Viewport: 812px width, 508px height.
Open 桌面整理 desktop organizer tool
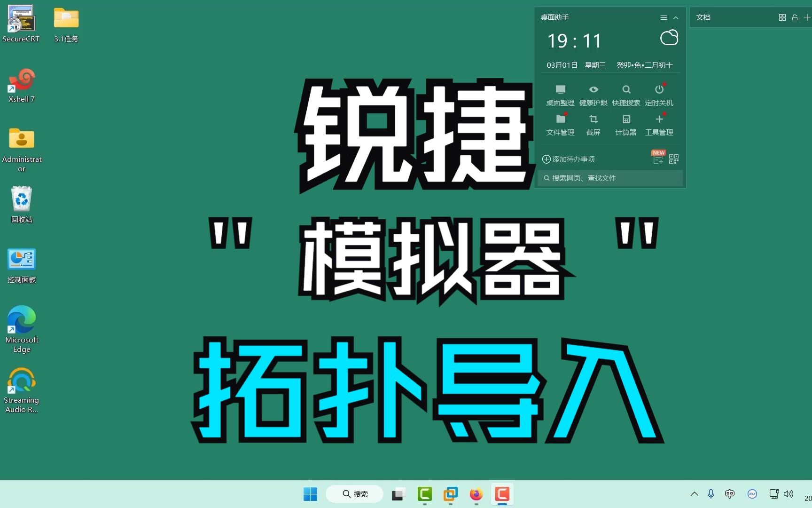pyautogui.click(x=560, y=95)
